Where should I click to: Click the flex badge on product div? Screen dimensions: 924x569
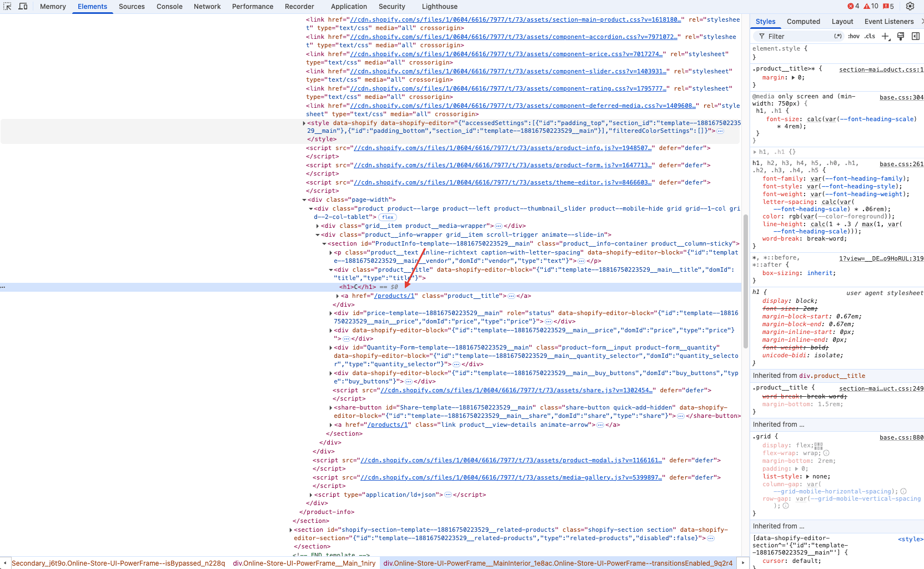388,217
